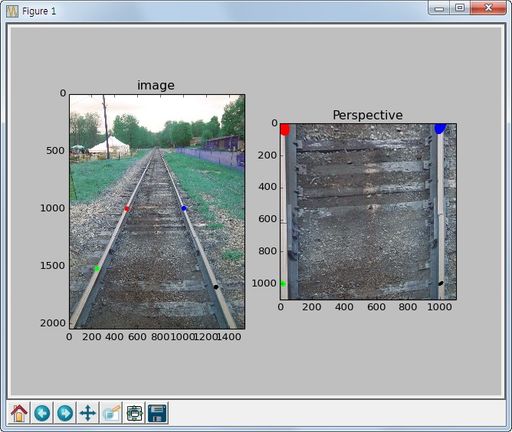Click the large red marker in Perspective plot
Image resolution: width=512 pixels, height=432 pixels.
coord(284,129)
